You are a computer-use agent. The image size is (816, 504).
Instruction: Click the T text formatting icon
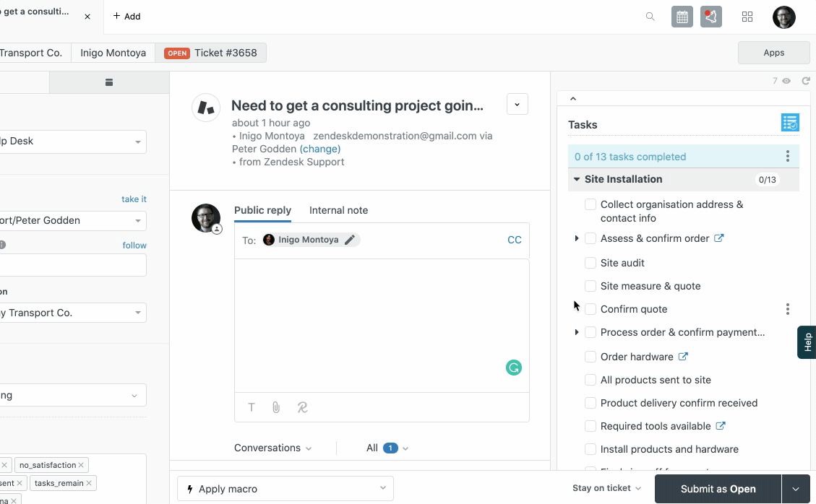[251, 407]
